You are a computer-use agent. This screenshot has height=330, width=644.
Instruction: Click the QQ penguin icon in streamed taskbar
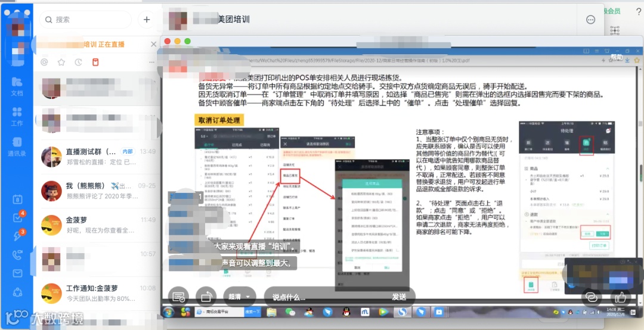click(x=346, y=312)
